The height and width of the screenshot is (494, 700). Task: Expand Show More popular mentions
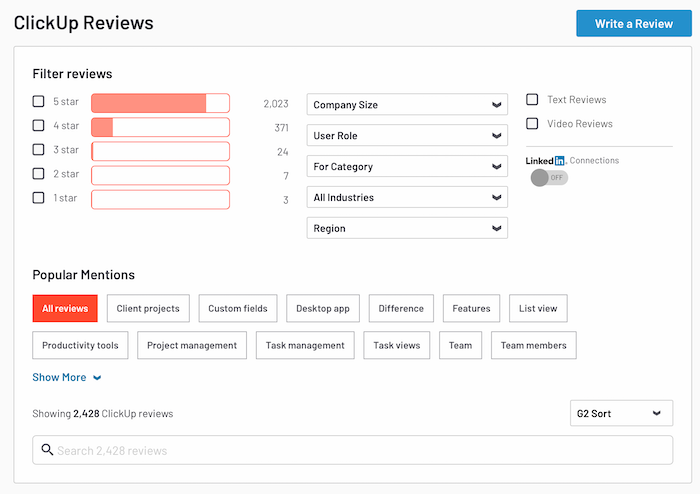[x=67, y=378]
